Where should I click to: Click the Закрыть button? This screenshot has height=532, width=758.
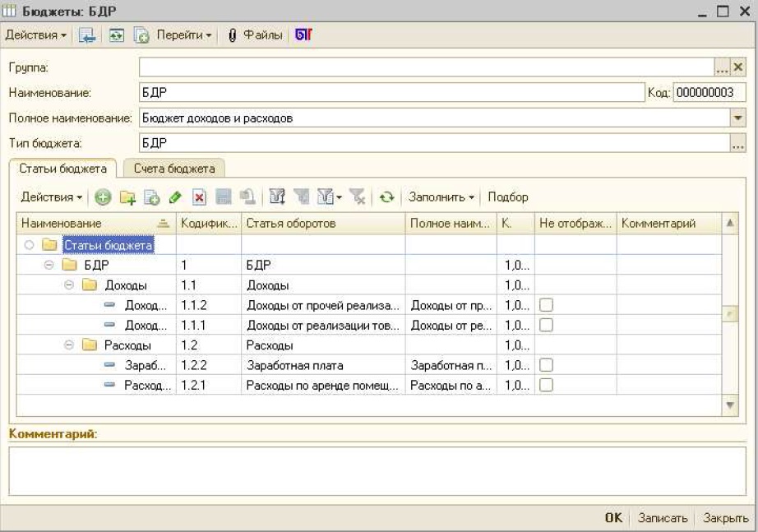point(726,517)
